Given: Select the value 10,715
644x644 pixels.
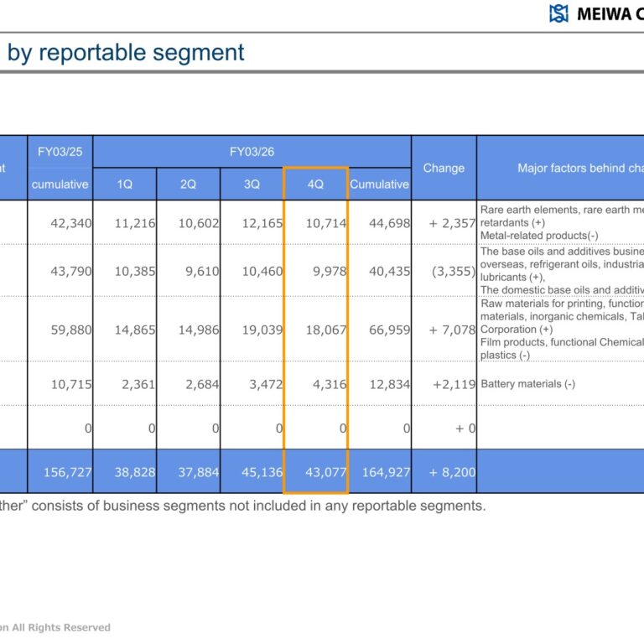Looking at the screenshot, I should [x=71, y=384].
